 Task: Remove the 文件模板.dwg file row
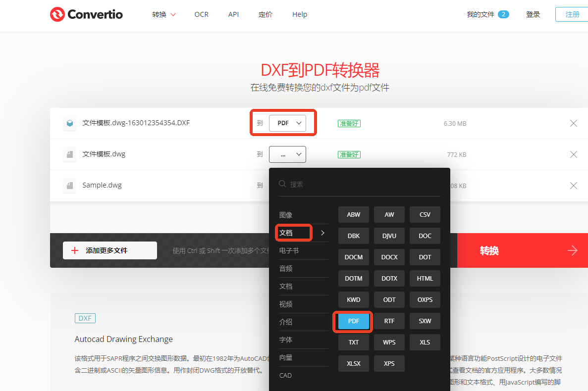[x=573, y=154]
